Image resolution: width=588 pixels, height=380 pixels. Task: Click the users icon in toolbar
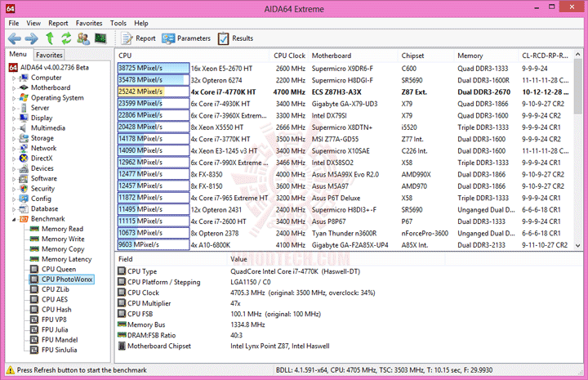(x=83, y=38)
